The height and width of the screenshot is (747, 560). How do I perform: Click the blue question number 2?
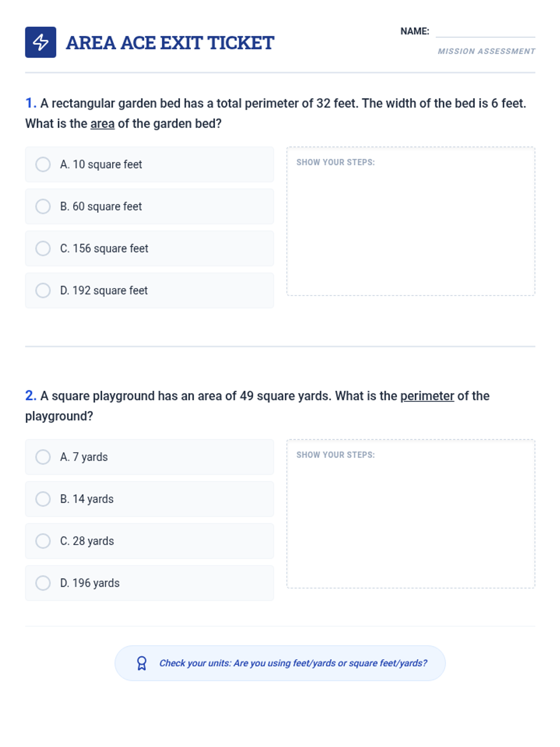click(x=30, y=396)
